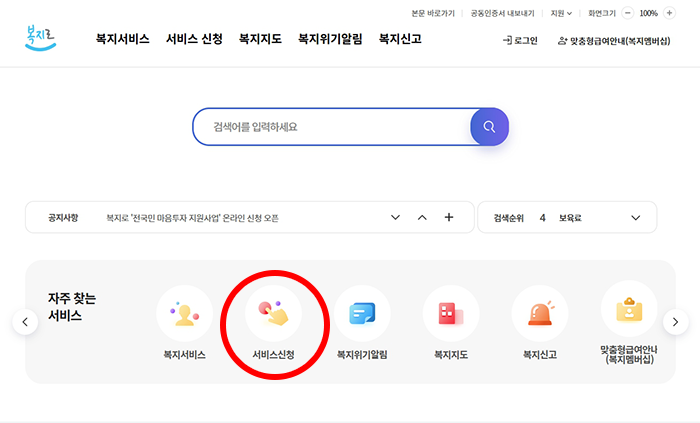Show previous notice with up chevron

point(422,217)
